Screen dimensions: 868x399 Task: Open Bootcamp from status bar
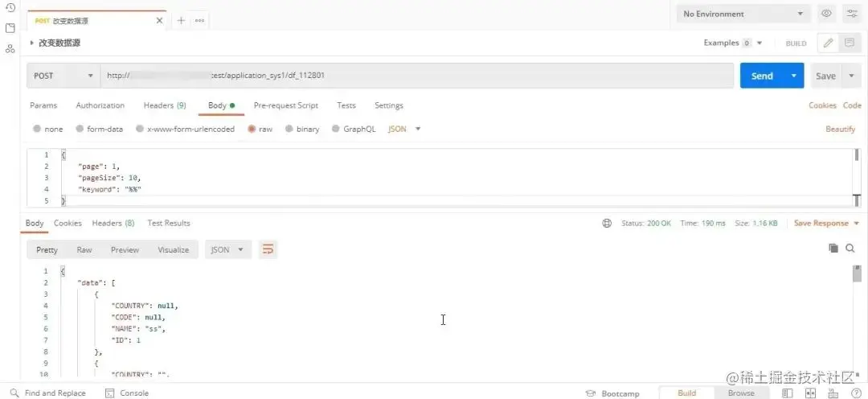pos(612,393)
